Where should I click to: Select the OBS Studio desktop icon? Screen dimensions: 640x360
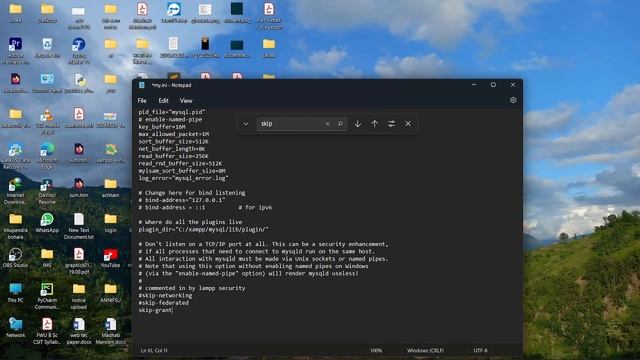(16, 258)
